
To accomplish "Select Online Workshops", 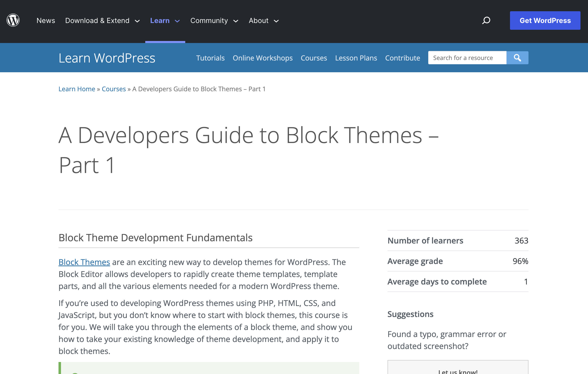I will point(262,58).
